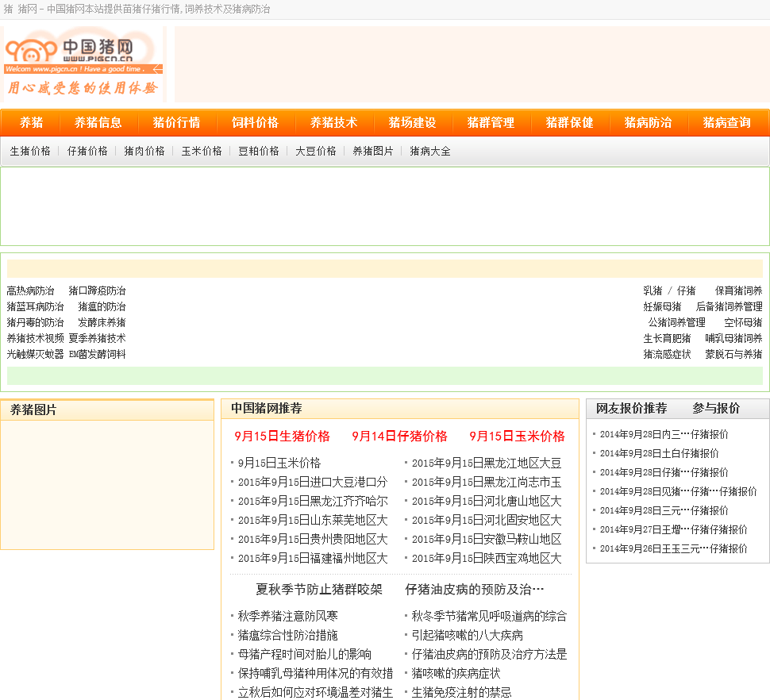770x700 pixels.
Task: Open the 仔猪价格 sub-navigation link
Action: click(87, 152)
